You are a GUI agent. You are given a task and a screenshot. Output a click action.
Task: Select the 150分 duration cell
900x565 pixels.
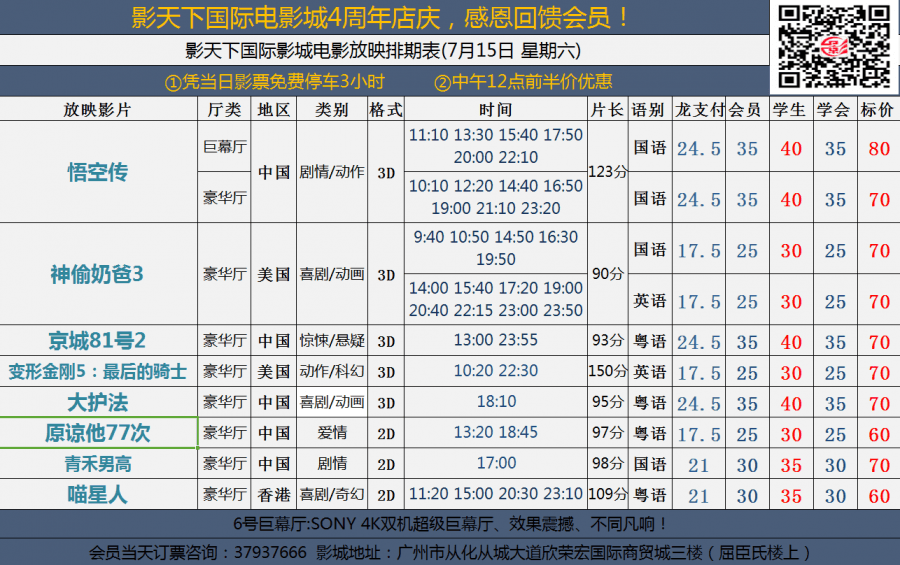pos(608,371)
